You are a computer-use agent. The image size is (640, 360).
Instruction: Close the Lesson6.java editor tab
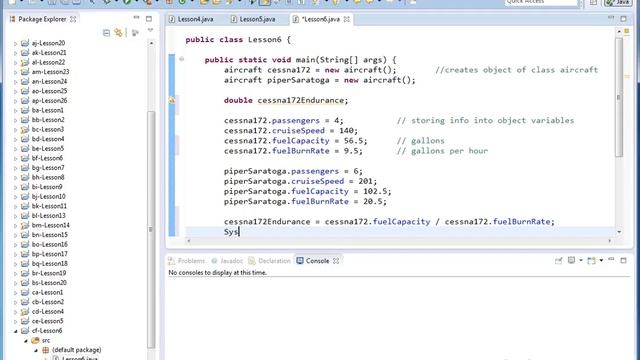coord(347,19)
